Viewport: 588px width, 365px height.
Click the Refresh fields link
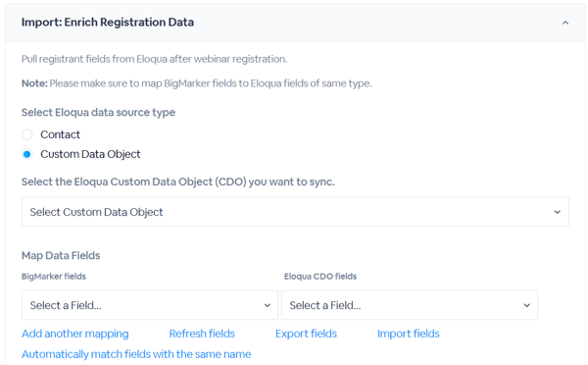(202, 334)
